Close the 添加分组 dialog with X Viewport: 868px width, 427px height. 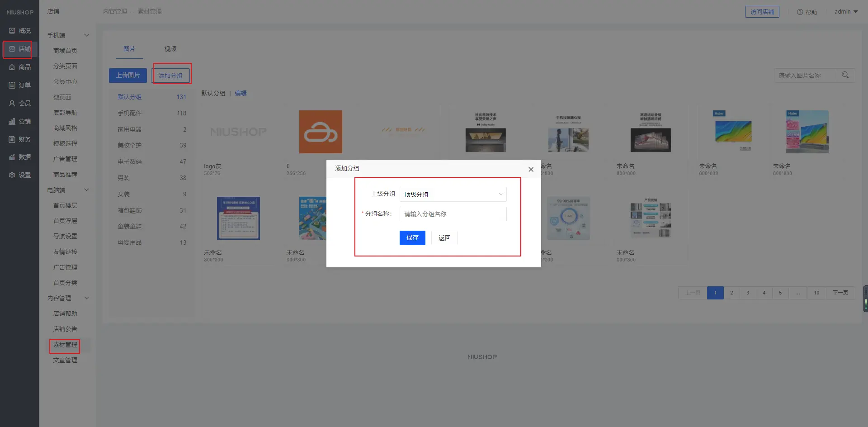tap(531, 169)
